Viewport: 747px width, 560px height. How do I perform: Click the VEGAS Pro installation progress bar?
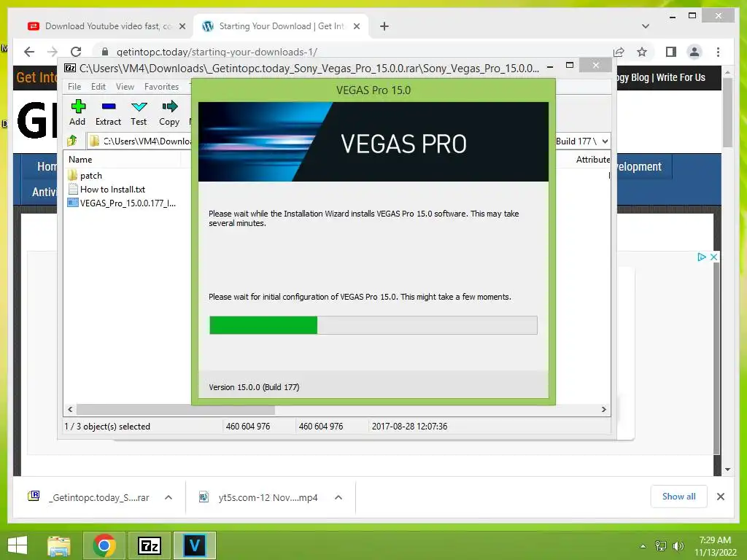point(373,325)
